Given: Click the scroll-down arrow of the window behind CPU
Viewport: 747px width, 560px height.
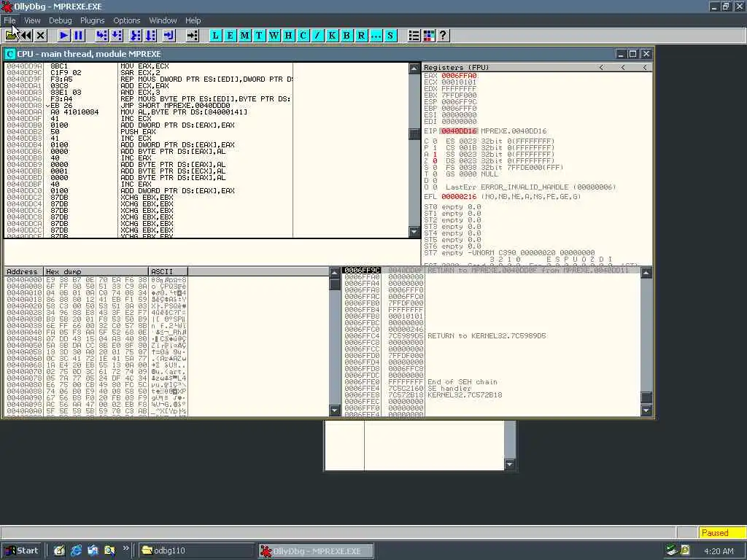Looking at the screenshot, I should pyautogui.click(x=510, y=464).
